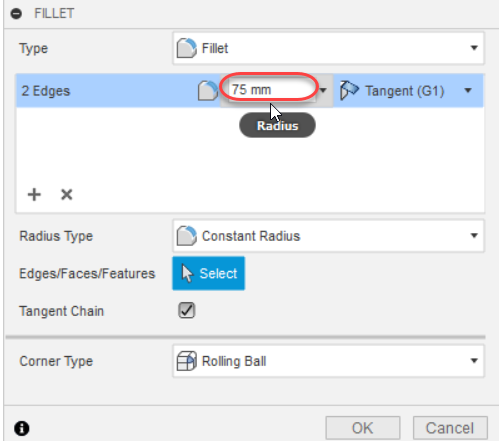This screenshot has height=441, width=499.
Task: Activate the Select button for Edges/Faces/Features
Action: (x=208, y=273)
